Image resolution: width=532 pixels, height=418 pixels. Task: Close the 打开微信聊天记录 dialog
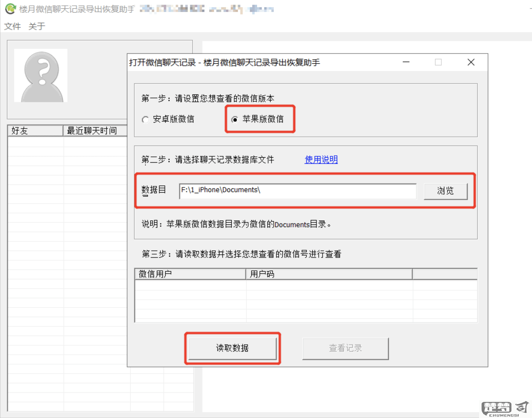point(471,62)
